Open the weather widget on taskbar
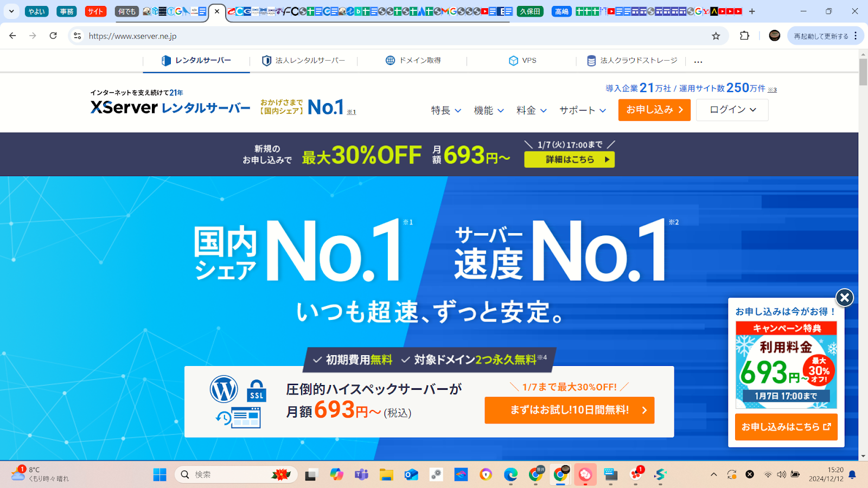Screen dimensions: 868x488 pyautogui.click(x=41, y=474)
